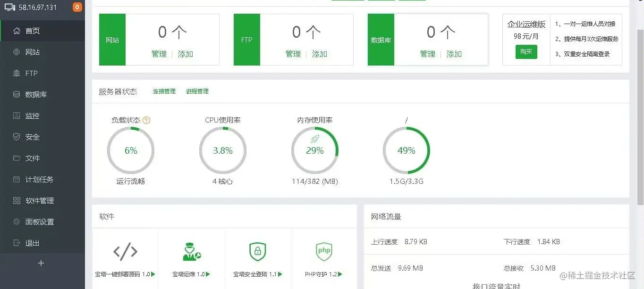Open 软件管理 from sidebar

[42, 200]
